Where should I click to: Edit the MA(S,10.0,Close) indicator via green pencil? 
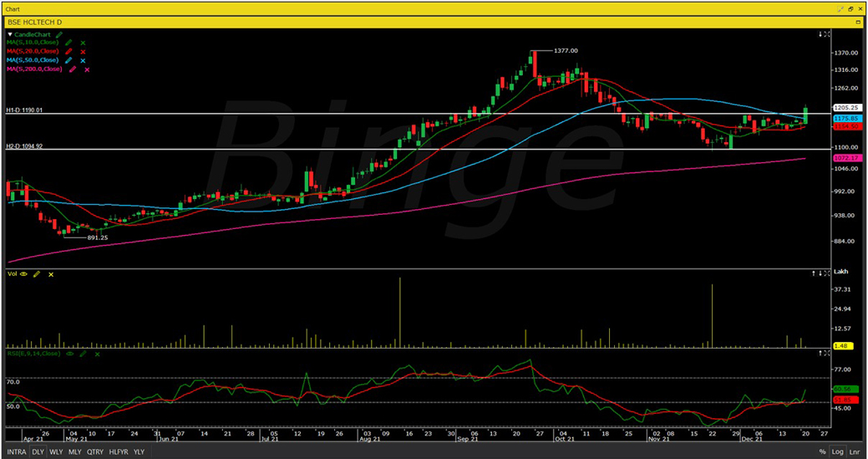click(69, 42)
